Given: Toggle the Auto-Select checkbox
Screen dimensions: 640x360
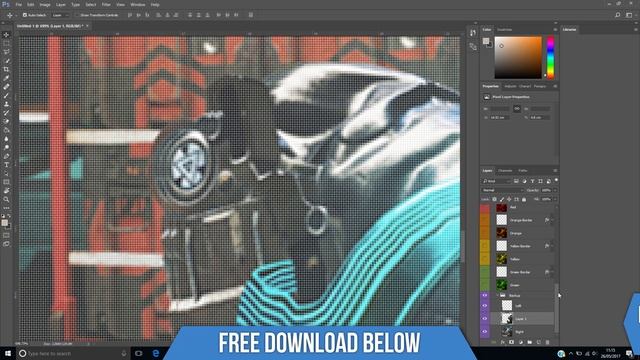Looking at the screenshot, I should [x=25, y=15].
